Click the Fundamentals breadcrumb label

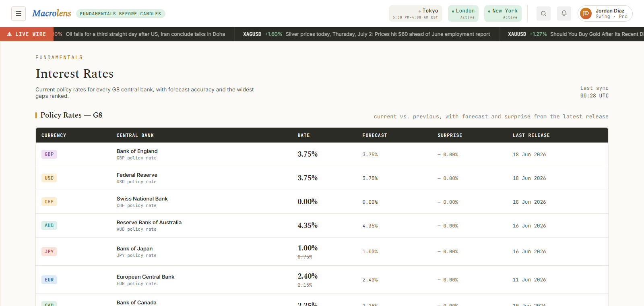[x=59, y=58]
